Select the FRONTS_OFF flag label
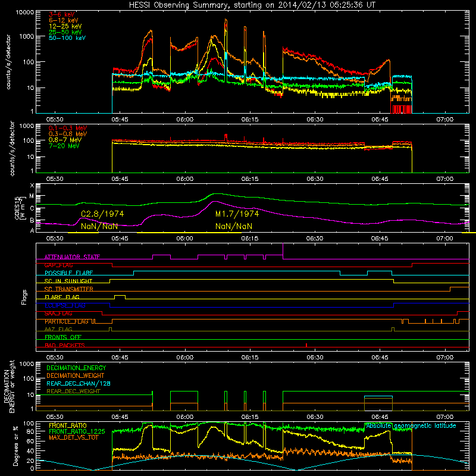Viewport: 476px width, 476px height. click(x=63, y=337)
